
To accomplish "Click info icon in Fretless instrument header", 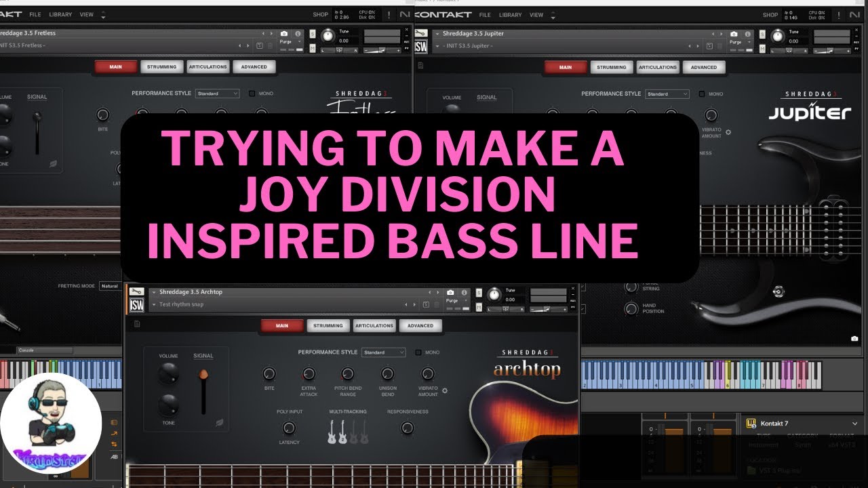I will [x=298, y=33].
